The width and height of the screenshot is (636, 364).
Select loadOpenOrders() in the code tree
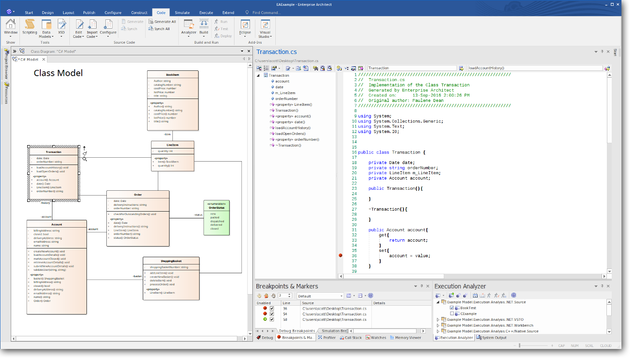pyautogui.click(x=291, y=133)
